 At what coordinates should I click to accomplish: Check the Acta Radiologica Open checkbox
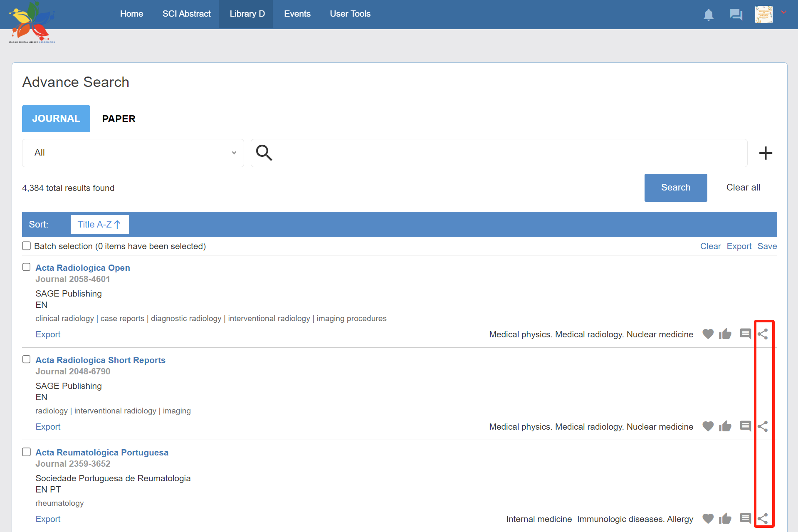[x=27, y=267]
